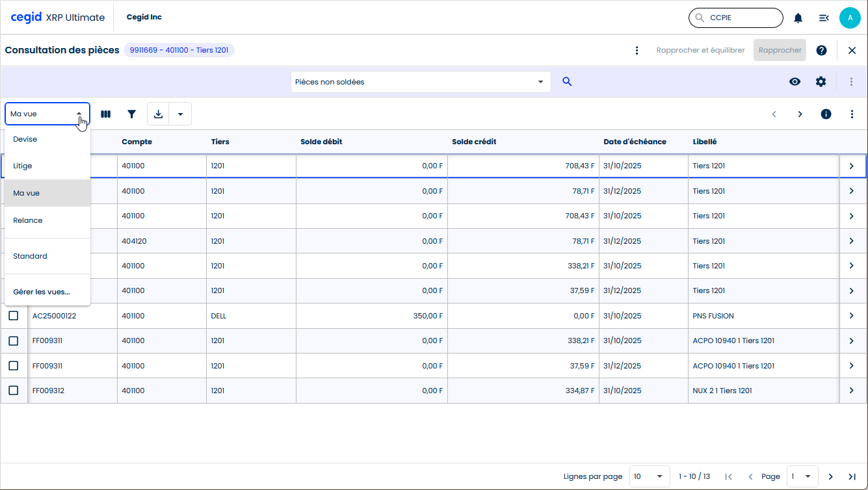Check the box for AC25000122 row
868x490 pixels.
(13, 316)
